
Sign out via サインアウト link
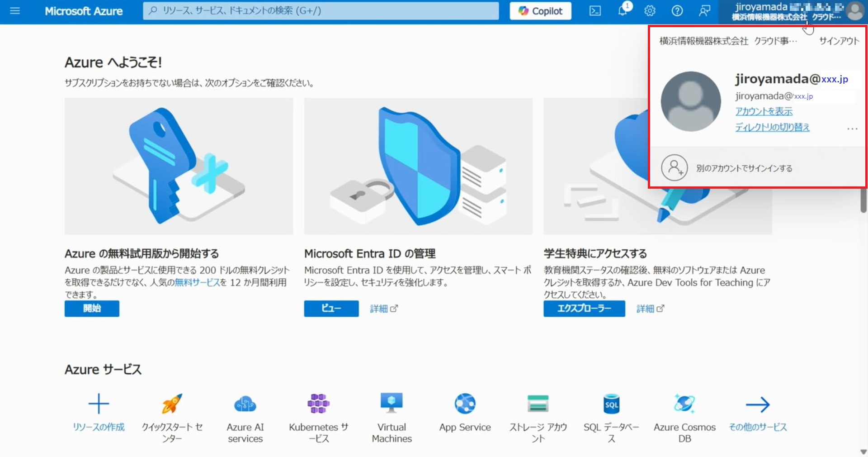pyautogui.click(x=839, y=41)
